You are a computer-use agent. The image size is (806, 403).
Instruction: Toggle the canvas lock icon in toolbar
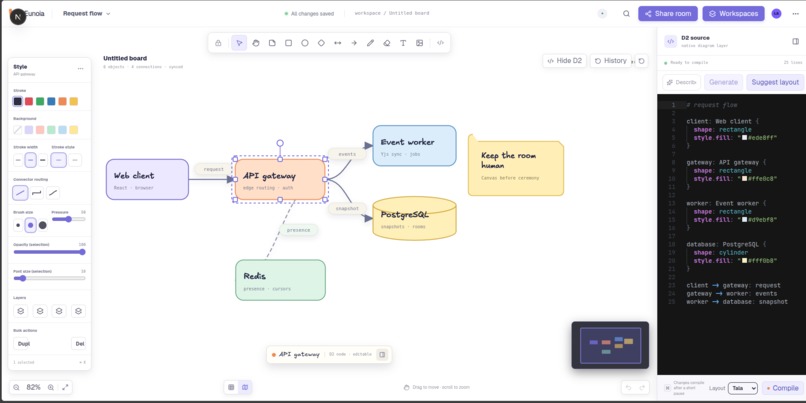coord(218,43)
